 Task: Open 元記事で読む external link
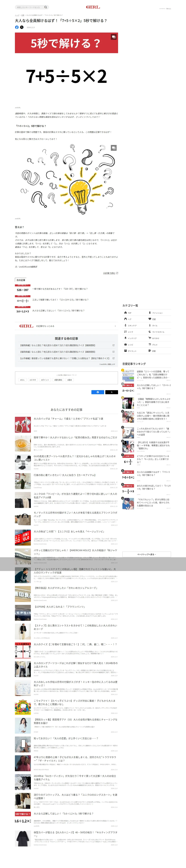(110, 273)
